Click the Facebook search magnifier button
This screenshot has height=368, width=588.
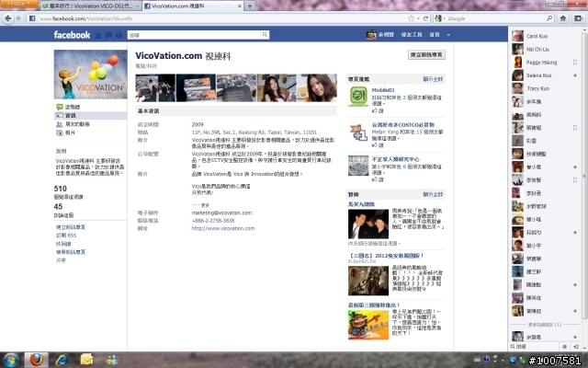265,35
